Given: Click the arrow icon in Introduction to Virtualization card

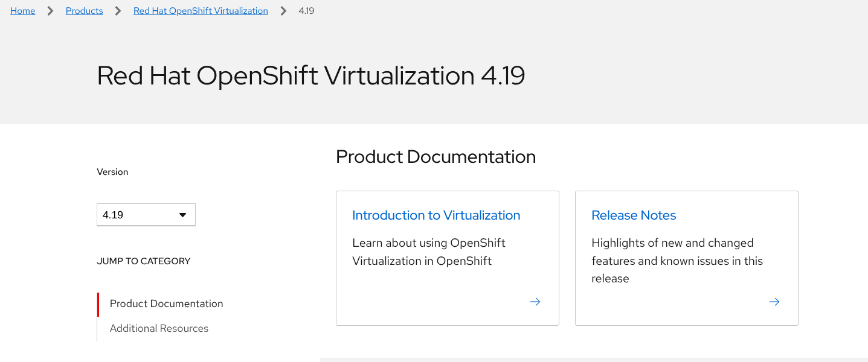Looking at the screenshot, I should 535,302.
